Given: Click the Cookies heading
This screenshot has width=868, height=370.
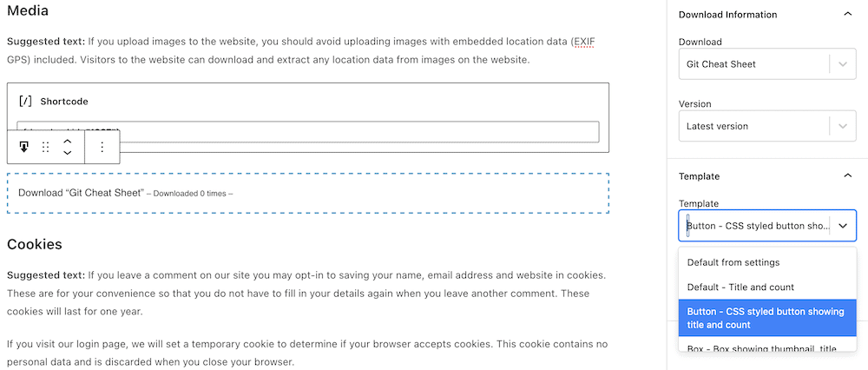Looking at the screenshot, I should pos(35,244).
